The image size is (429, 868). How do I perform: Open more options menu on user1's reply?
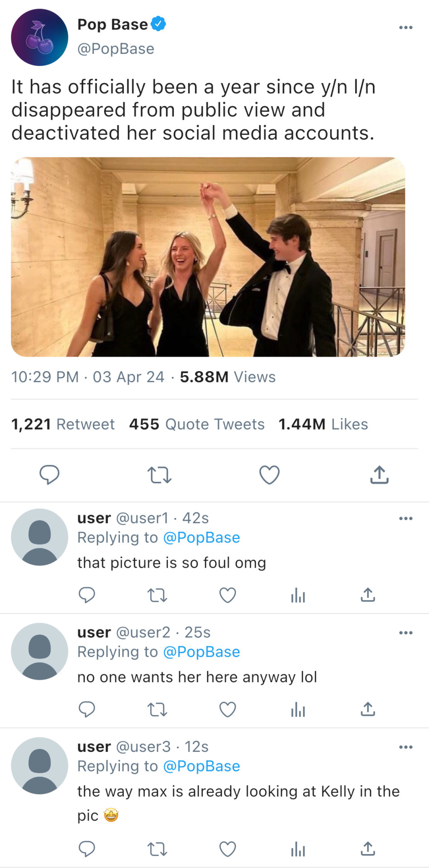point(405,519)
